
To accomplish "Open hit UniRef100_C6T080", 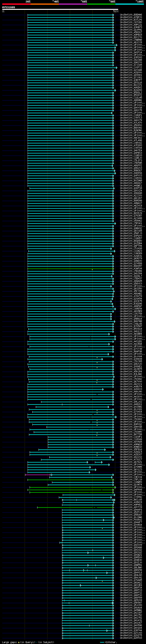I will click(131, 22).
